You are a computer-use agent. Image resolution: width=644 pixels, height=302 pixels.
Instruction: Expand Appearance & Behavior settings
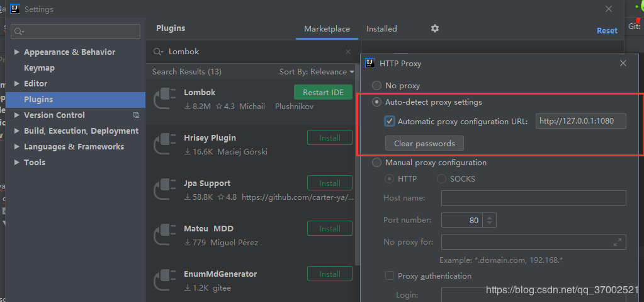click(x=17, y=52)
